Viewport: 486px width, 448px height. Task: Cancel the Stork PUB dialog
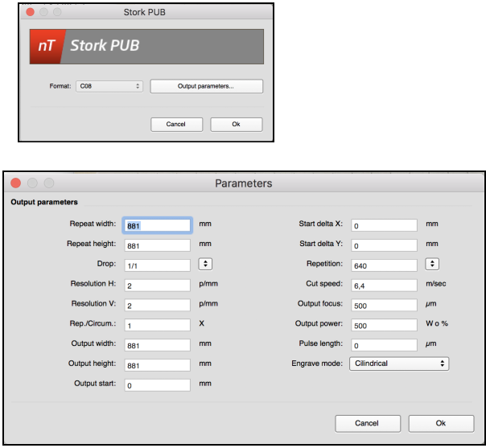click(x=177, y=124)
